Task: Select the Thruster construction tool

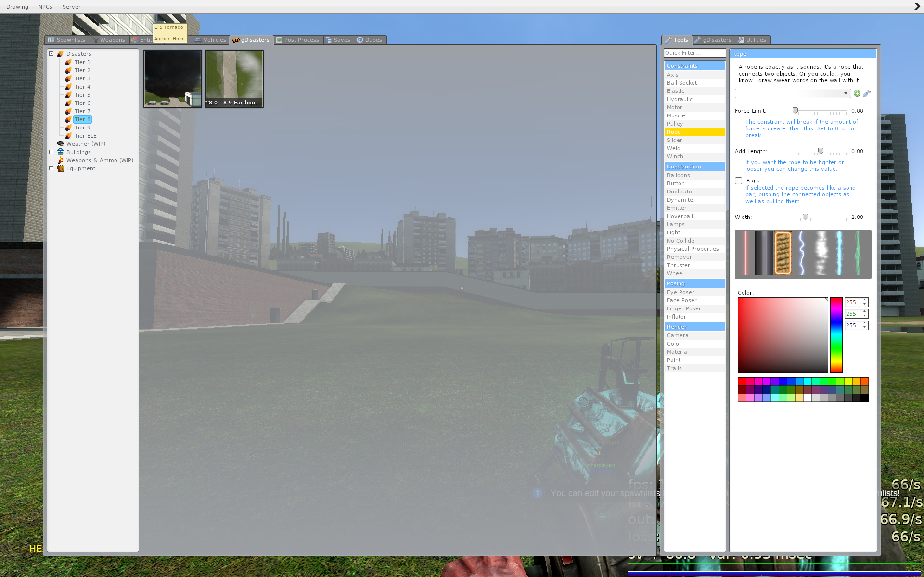Action: pyautogui.click(x=694, y=265)
